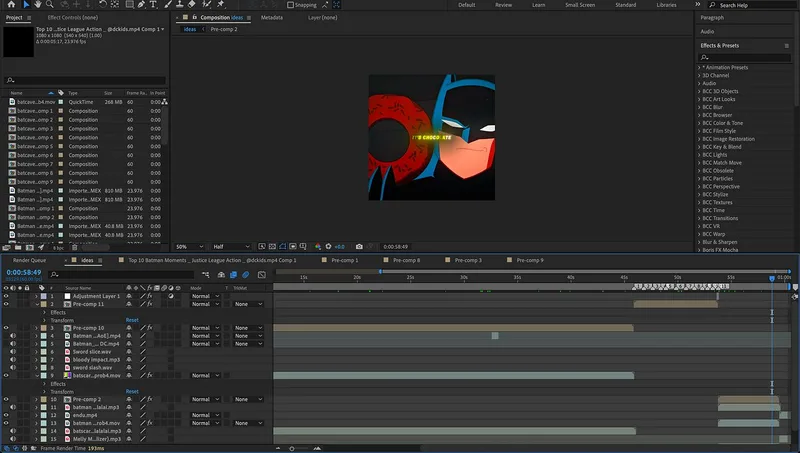Toggle the Snapping checkbox
The height and width of the screenshot is (453, 800).
290,5
